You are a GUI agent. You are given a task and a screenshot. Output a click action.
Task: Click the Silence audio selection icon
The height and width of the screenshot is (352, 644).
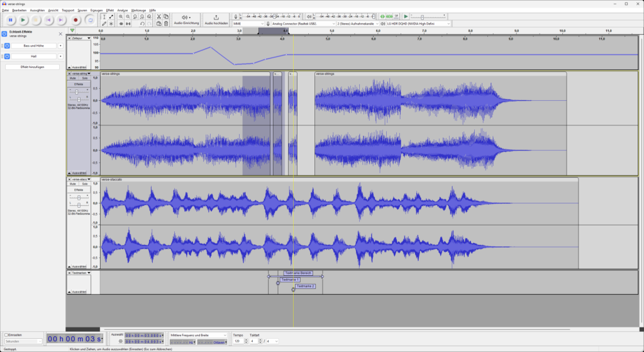[x=128, y=24]
